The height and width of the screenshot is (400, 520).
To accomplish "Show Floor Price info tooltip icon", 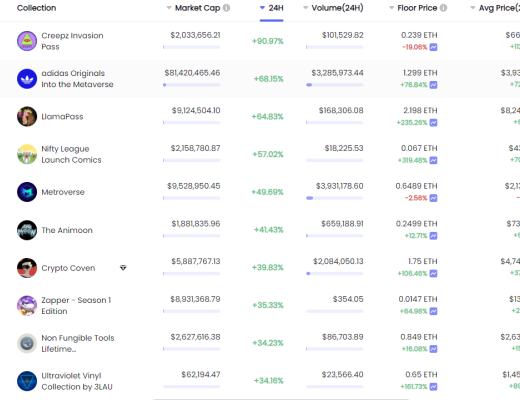I will point(443,8).
